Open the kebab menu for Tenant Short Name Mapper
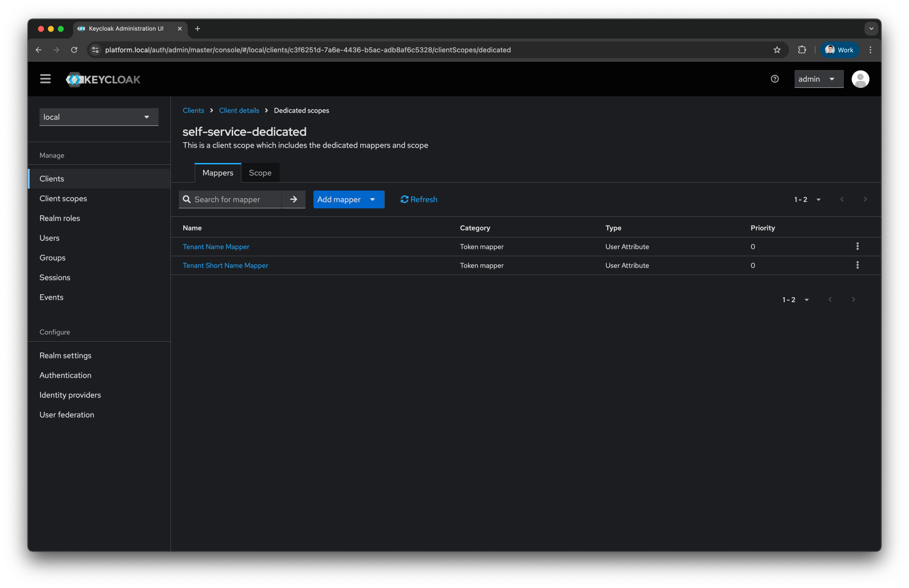 (858, 265)
